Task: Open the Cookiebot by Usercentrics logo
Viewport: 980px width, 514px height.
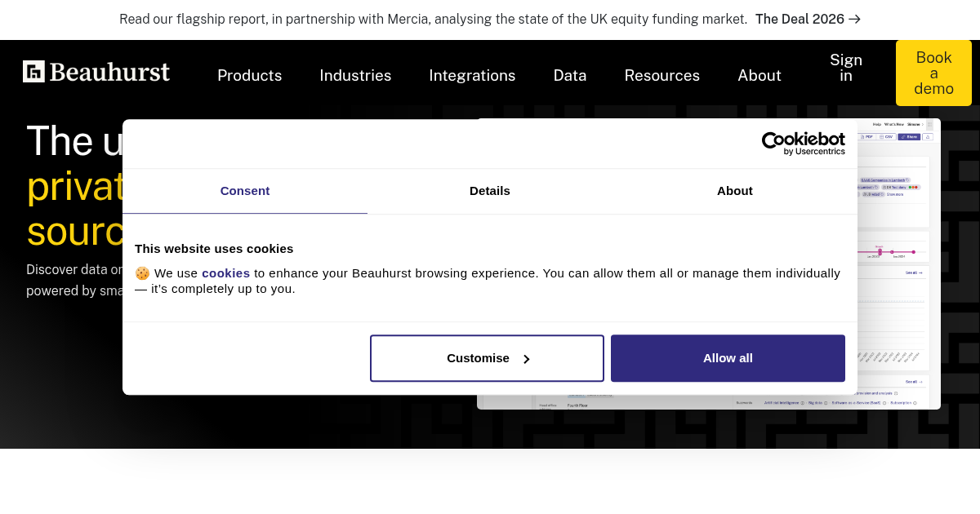Action: tap(804, 144)
